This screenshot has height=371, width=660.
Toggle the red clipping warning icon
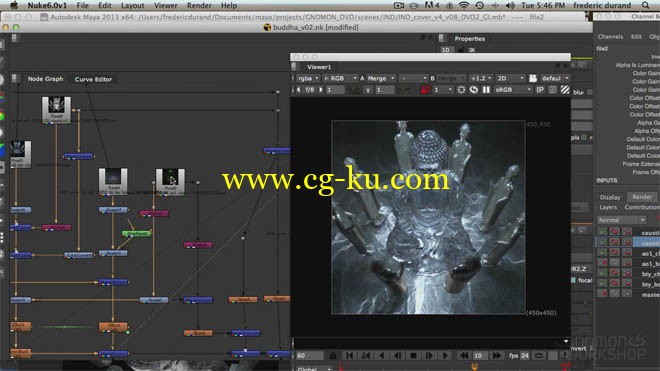pyautogui.click(x=425, y=90)
